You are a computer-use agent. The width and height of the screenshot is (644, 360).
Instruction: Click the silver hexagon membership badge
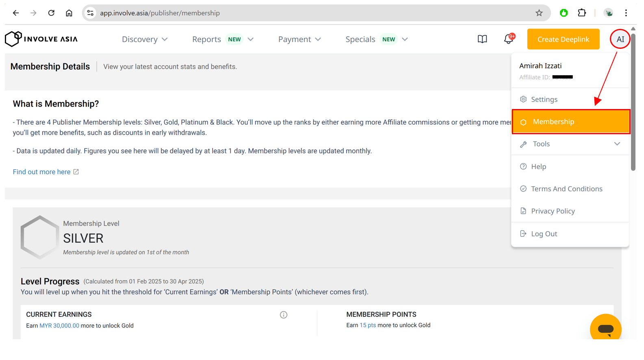pos(39,237)
